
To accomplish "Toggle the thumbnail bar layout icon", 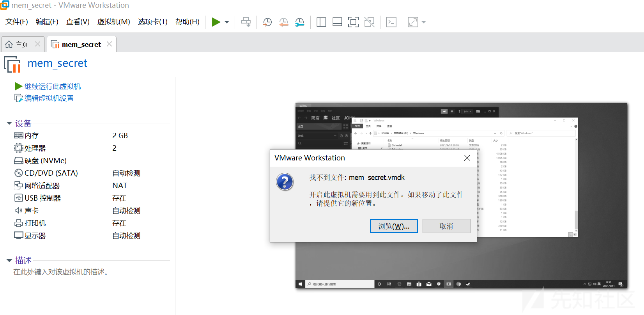I will [x=337, y=22].
